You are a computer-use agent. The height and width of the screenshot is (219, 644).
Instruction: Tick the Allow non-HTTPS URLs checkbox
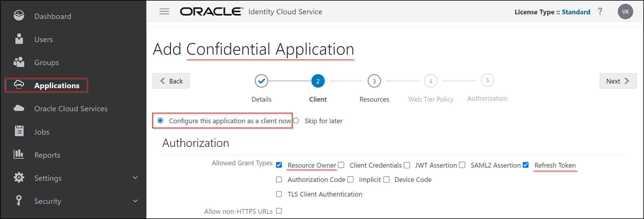(279, 211)
